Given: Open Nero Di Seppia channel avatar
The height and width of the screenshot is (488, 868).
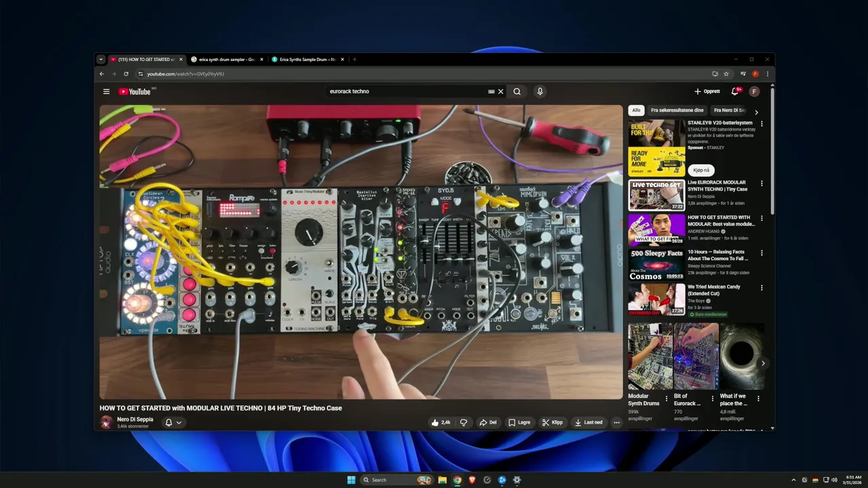Looking at the screenshot, I should (106, 422).
